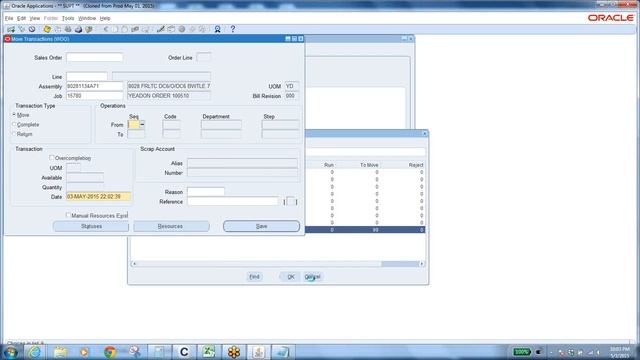This screenshot has height=360, width=640.
Task: Select the Complete transaction type radio
Action: 14,124
